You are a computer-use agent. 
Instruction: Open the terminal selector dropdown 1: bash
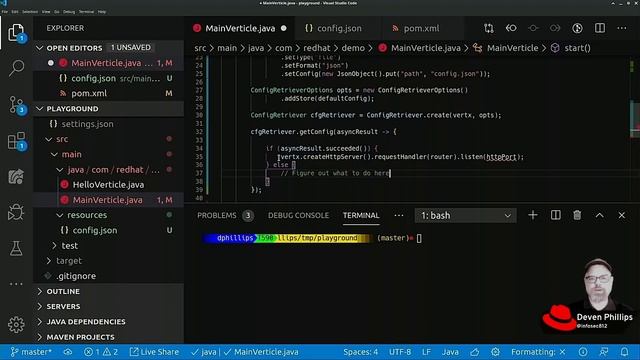pyautogui.click(x=465, y=215)
